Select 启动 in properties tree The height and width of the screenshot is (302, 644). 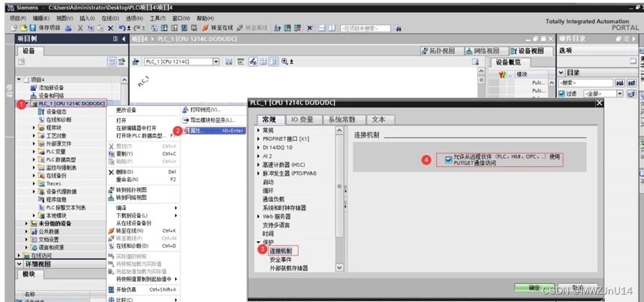point(268,182)
